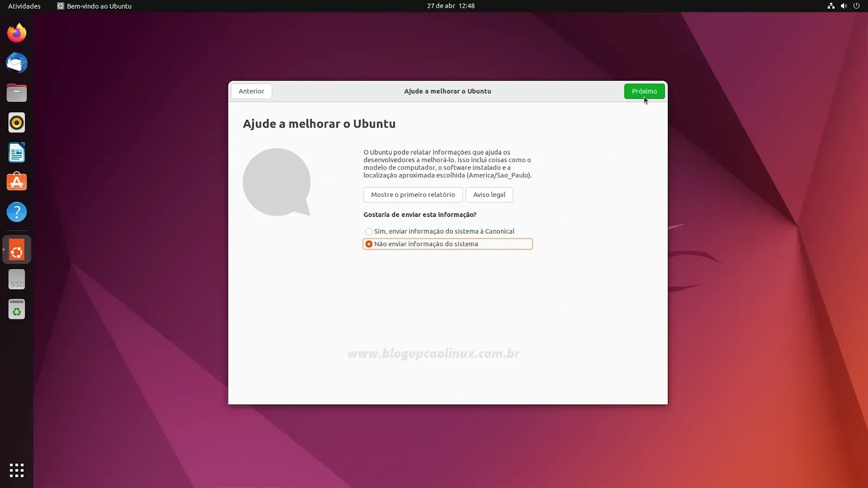Open LibreOffice Writer from the dock

17,152
